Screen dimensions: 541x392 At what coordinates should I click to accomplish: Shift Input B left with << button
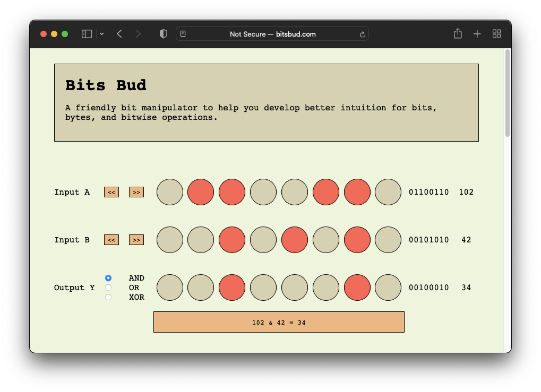[111, 240]
